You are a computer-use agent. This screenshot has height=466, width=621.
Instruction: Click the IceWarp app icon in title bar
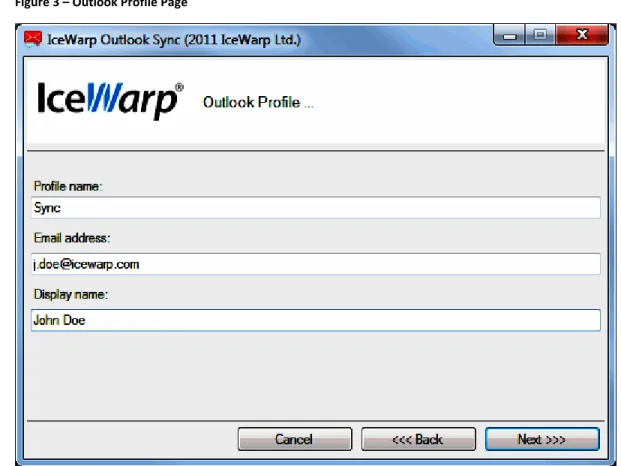click(x=32, y=39)
